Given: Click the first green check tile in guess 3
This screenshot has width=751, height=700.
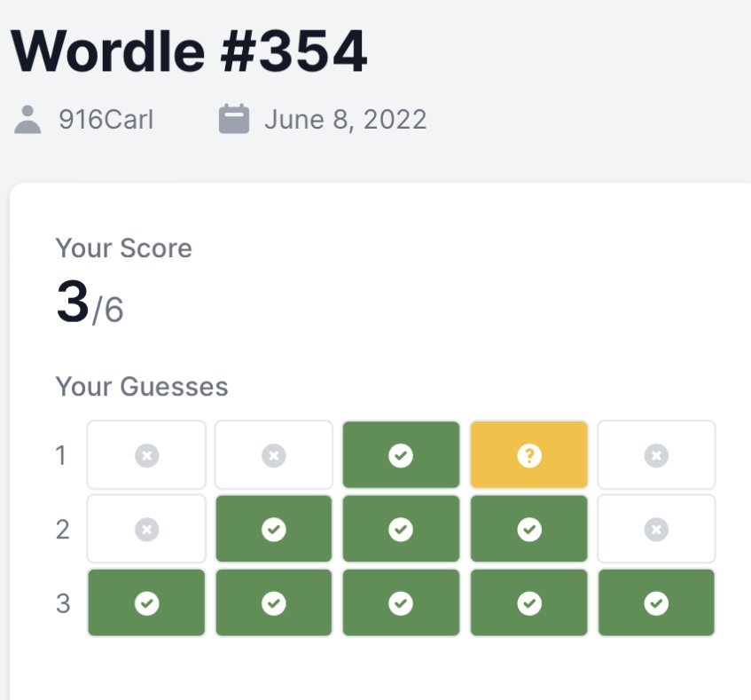Looking at the screenshot, I should 146,602.
